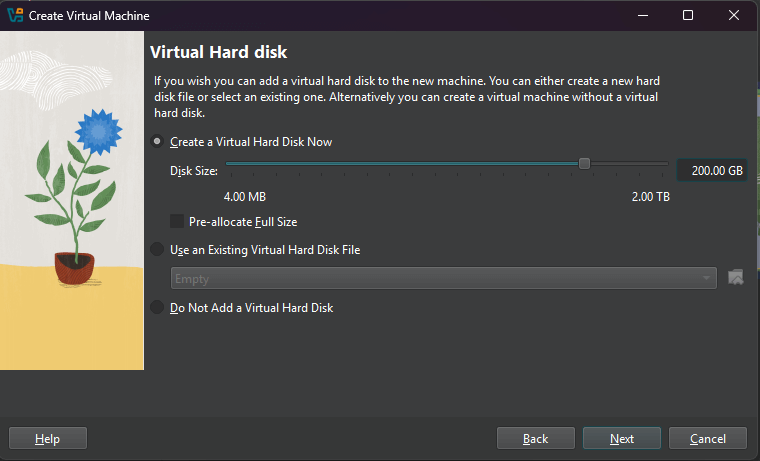Minimize the Create Virtual Machine window
This screenshot has width=760, height=461.
click(x=642, y=15)
